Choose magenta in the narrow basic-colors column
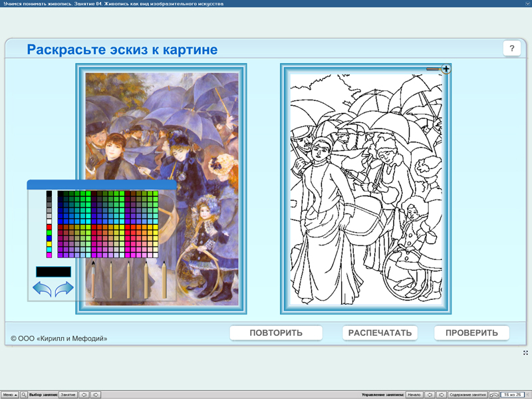The width and height of the screenshot is (532, 399). pyautogui.click(x=49, y=255)
